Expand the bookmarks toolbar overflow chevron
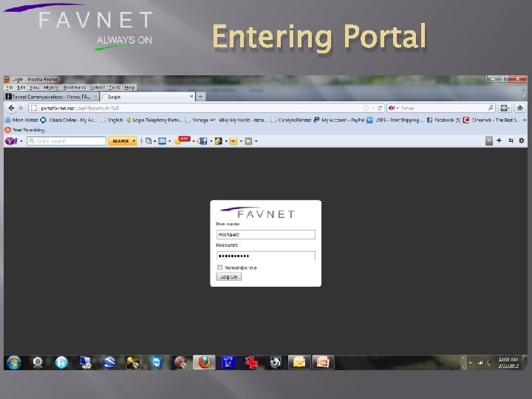 (x=524, y=120)
